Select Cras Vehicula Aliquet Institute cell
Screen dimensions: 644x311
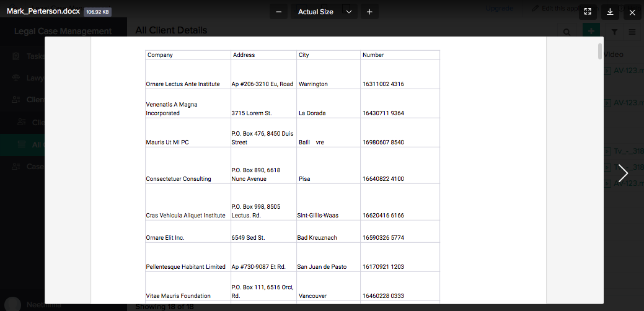click(188, 202)
